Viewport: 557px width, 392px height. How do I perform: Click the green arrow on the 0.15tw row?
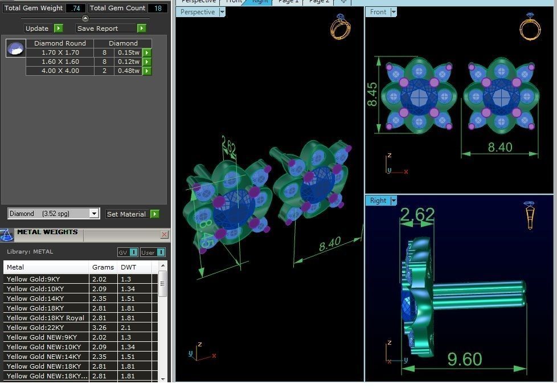[147, 52]
